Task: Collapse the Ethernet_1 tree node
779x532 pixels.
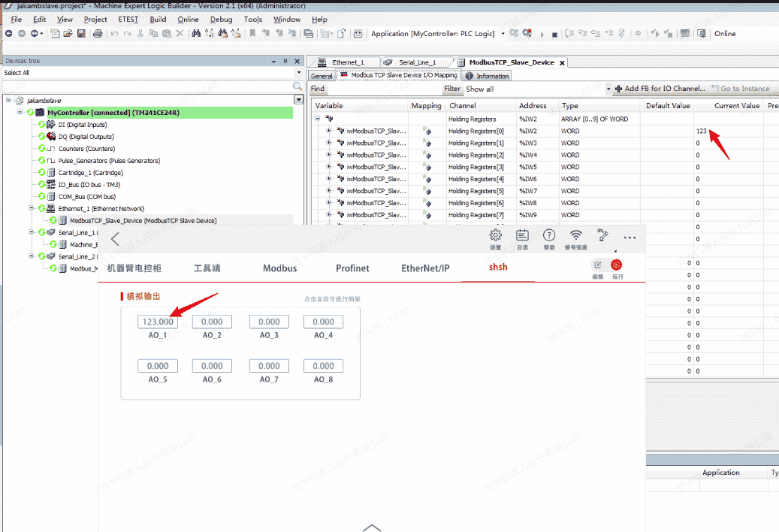Action: click(x=32, y=209)
